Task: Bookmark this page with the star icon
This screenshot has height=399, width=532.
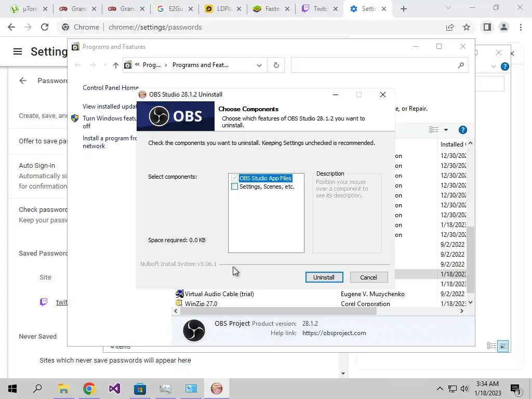Action: tap(467, 27)
